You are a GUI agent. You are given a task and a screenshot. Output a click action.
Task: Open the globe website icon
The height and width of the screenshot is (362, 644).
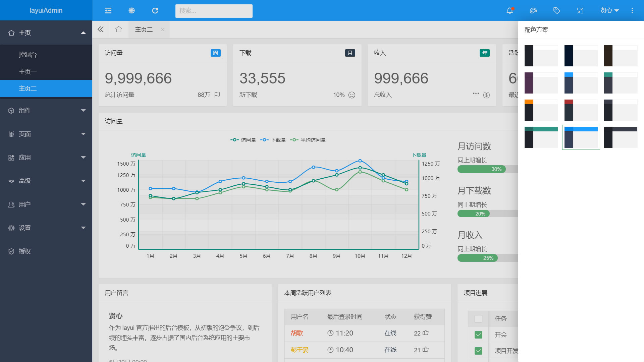[131, 11]
